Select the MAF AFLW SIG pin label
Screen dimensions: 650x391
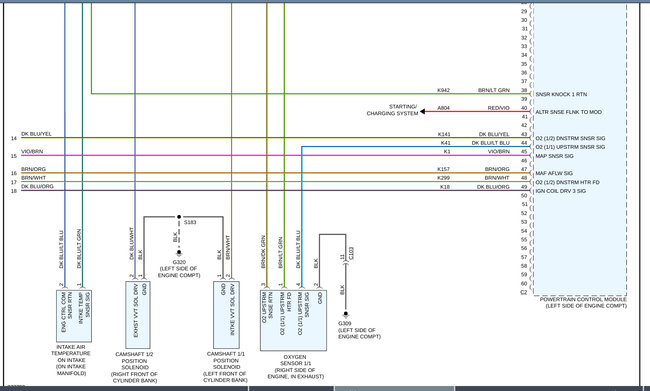pyautogui.click(x=554, y=173)
